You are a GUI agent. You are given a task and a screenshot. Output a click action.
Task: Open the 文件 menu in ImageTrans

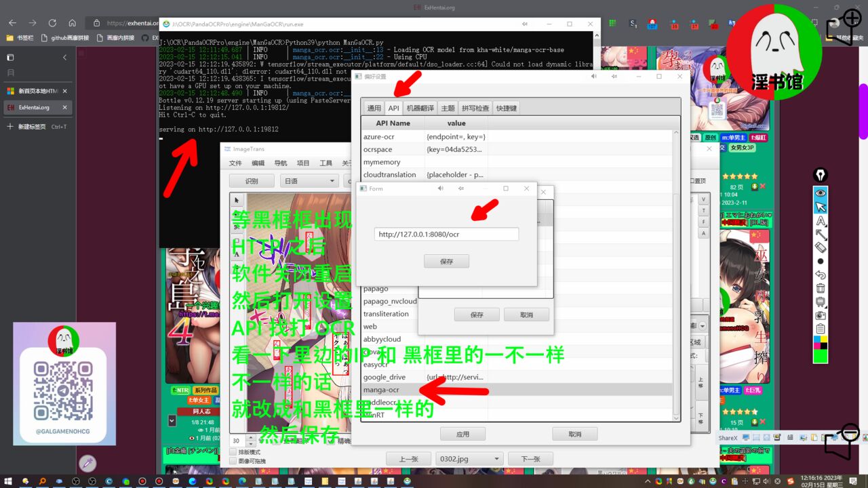tap(235, 163)
